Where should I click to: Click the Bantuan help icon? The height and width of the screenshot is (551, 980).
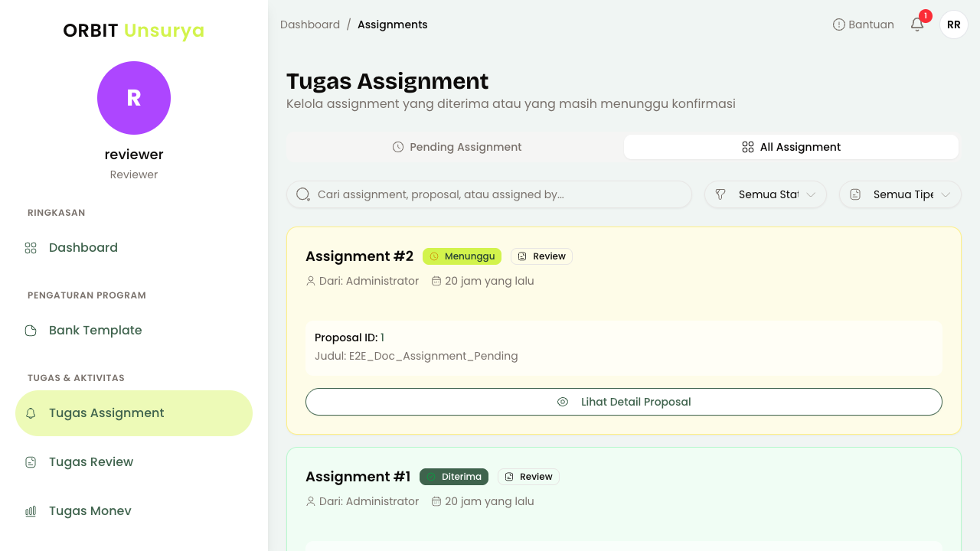(839, 24)
